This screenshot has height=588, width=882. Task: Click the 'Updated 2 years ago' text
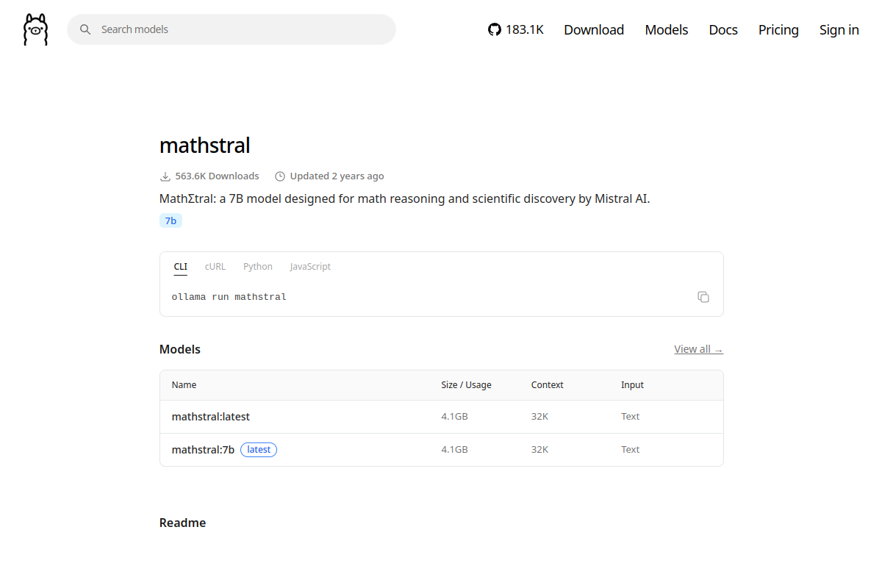pyautogui.click(x=337, y=176)
